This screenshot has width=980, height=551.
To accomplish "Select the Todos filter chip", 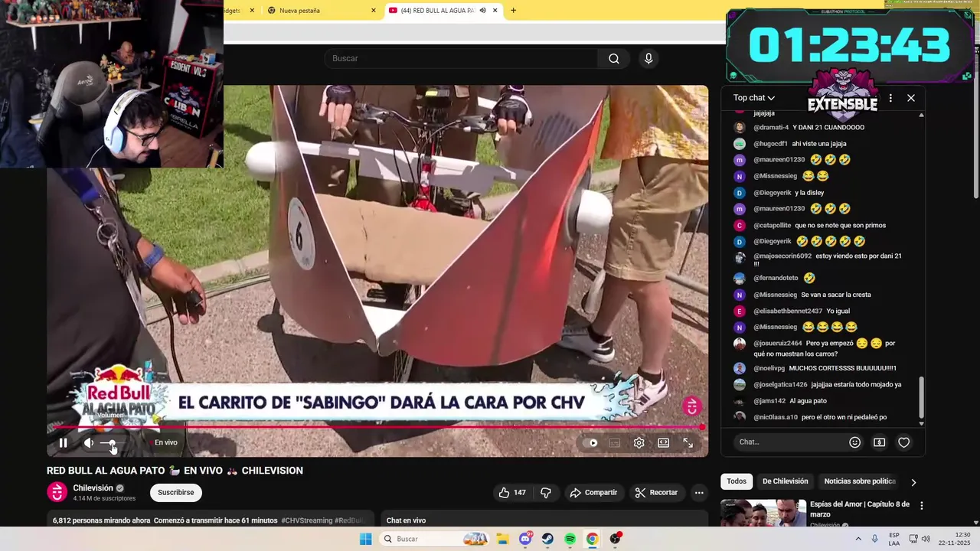I will (x=737, y=481).
